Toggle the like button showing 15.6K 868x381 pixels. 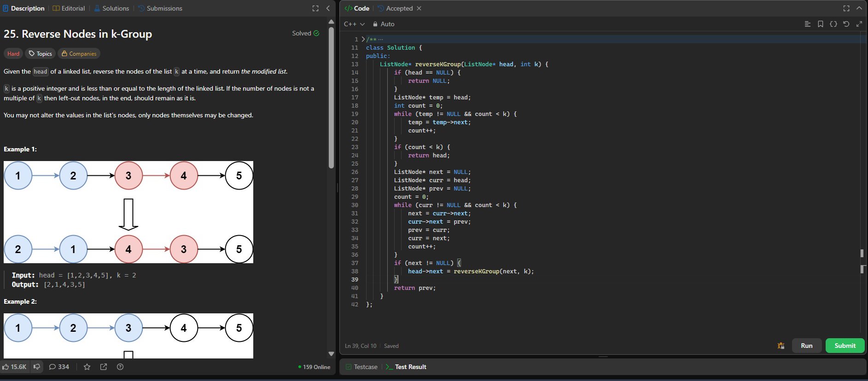(x=14, y=367)
